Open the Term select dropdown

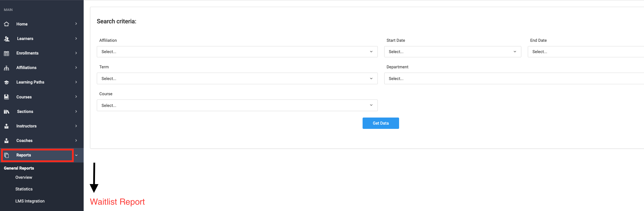[237, 79]
